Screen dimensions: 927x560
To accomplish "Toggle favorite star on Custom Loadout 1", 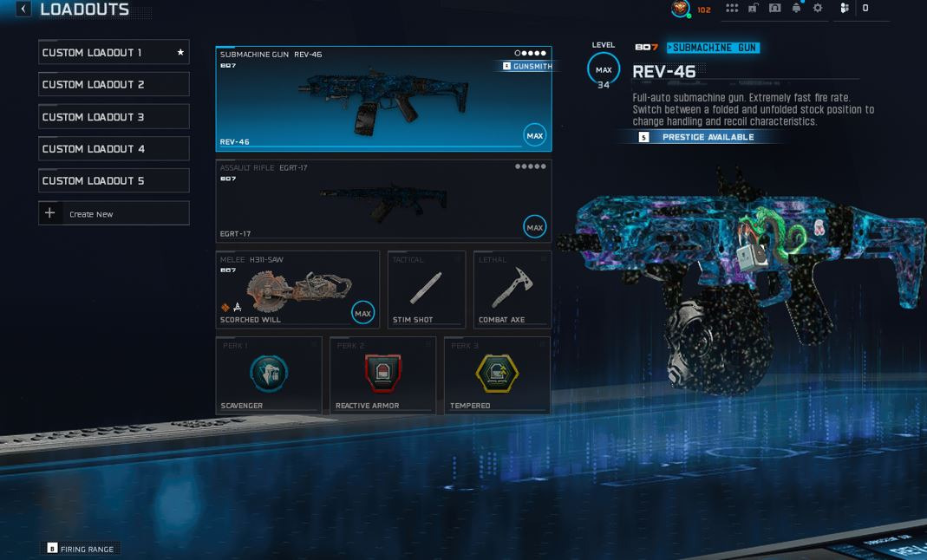I will [x=180, y=52].
